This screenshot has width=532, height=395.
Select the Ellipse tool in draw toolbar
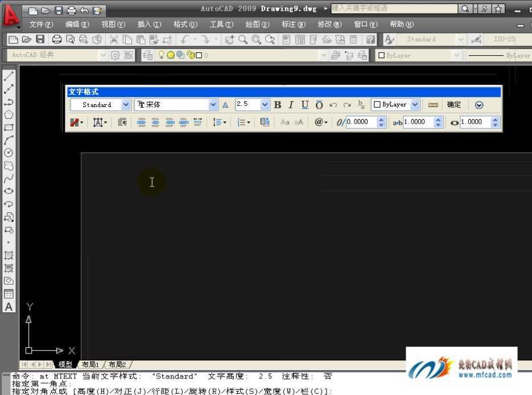click(x=9, y=191)
